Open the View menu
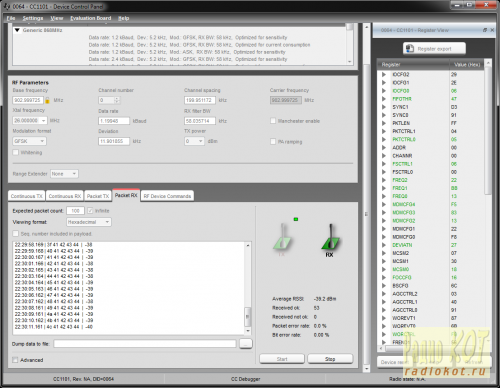Image resolution: width=500 pixels, height=388 pixels. pos(57,18)
